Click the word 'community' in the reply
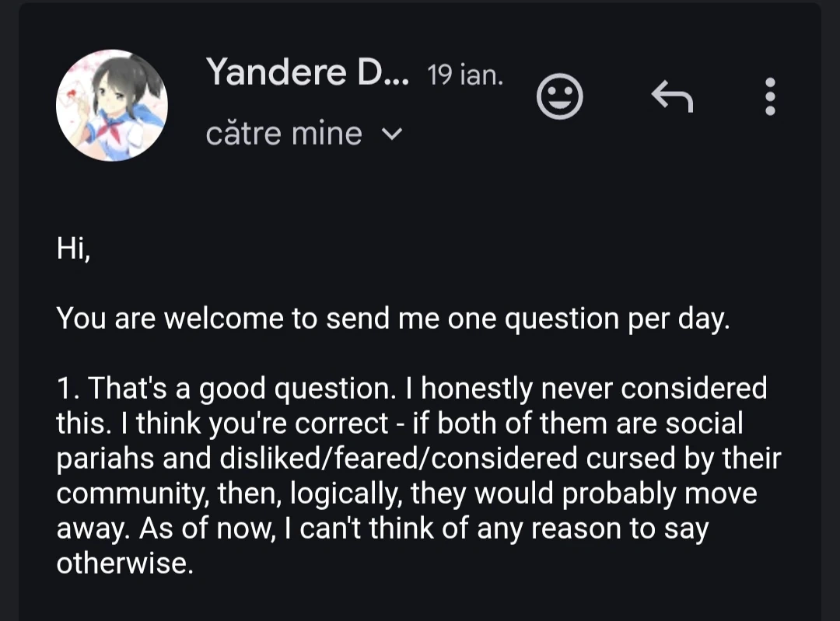 click(x=124, y=494)
